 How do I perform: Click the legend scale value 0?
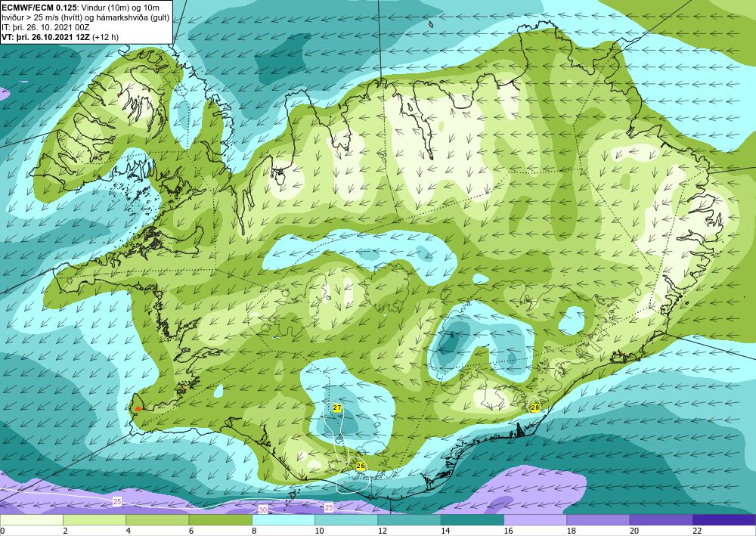(x=2, y=531)
